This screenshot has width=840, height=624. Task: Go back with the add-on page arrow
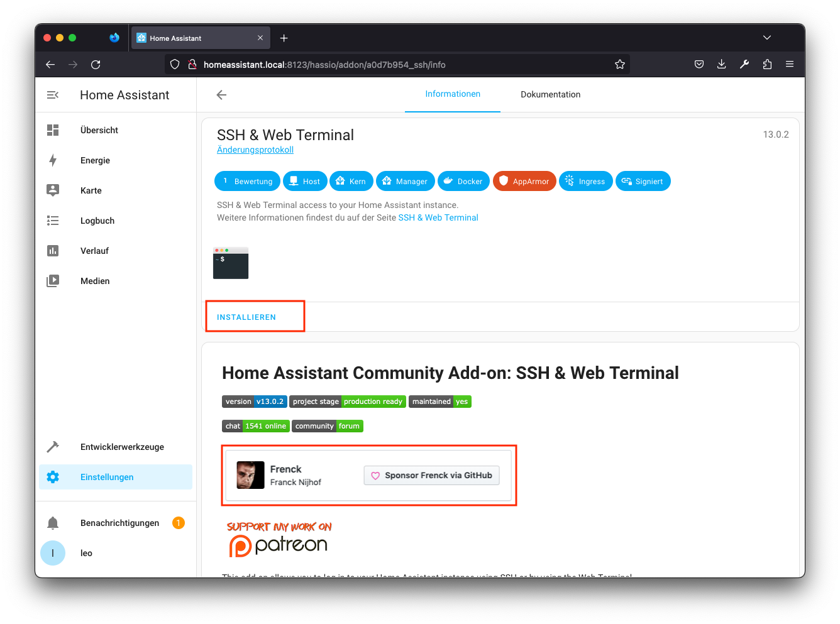pos(221,95)
